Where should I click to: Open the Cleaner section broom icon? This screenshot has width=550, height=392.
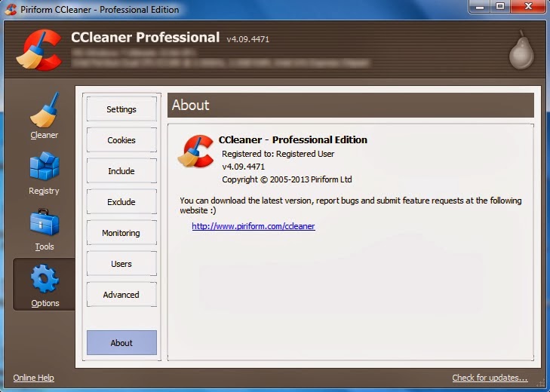click(45, 110)
